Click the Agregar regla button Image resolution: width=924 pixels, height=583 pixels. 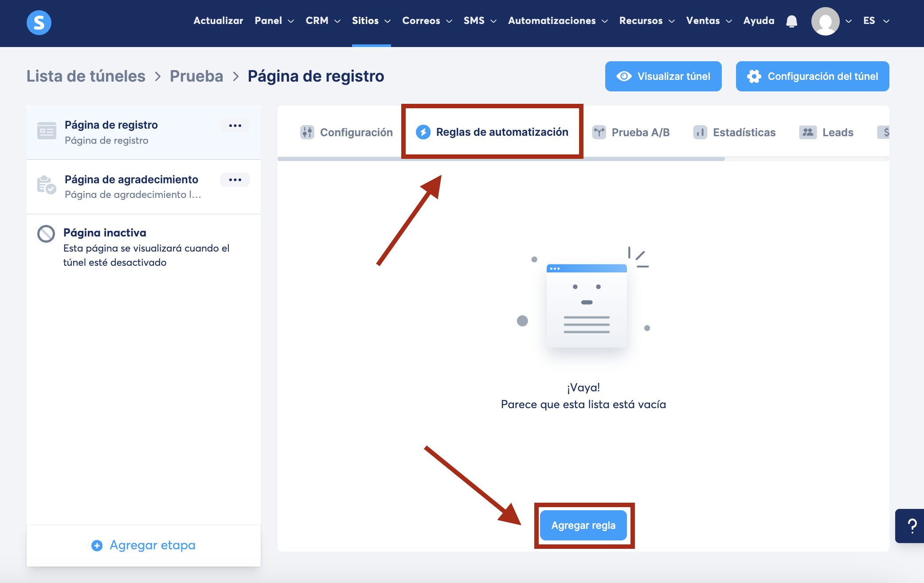583,525
